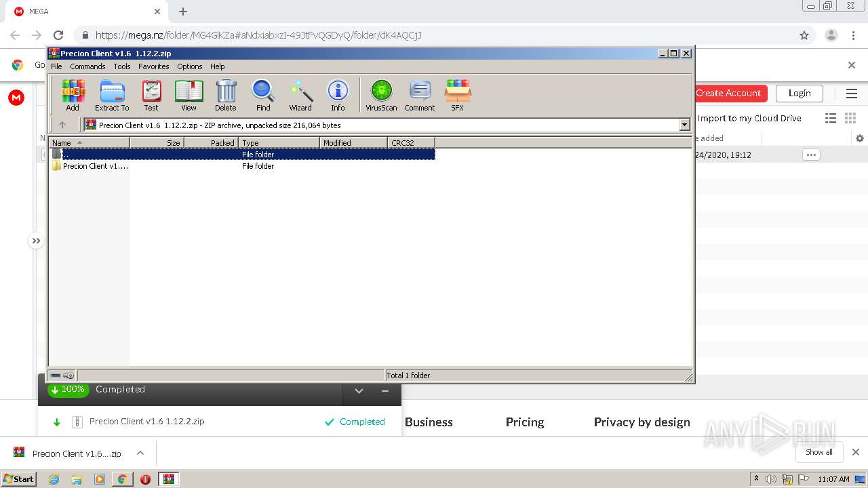The width and height of the screenshot is (868, 488).
Task: Open the Windows Start menu
Action: (18, 479)
